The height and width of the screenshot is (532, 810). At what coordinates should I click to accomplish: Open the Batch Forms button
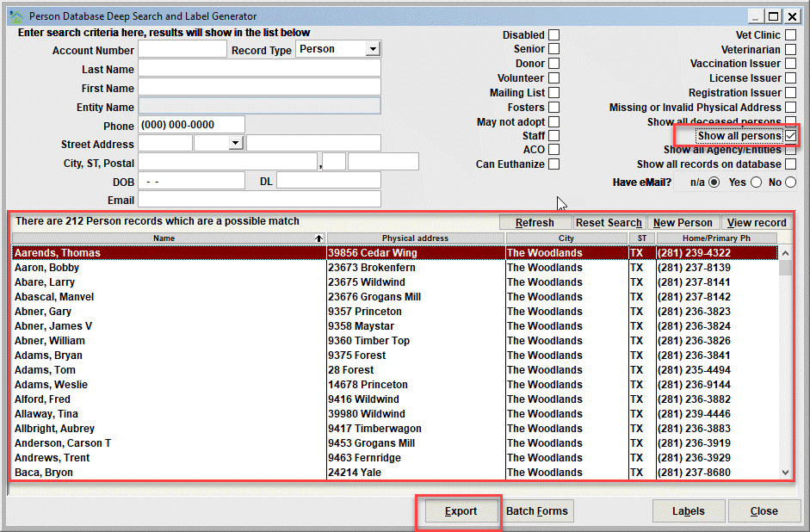pos(537,511)
